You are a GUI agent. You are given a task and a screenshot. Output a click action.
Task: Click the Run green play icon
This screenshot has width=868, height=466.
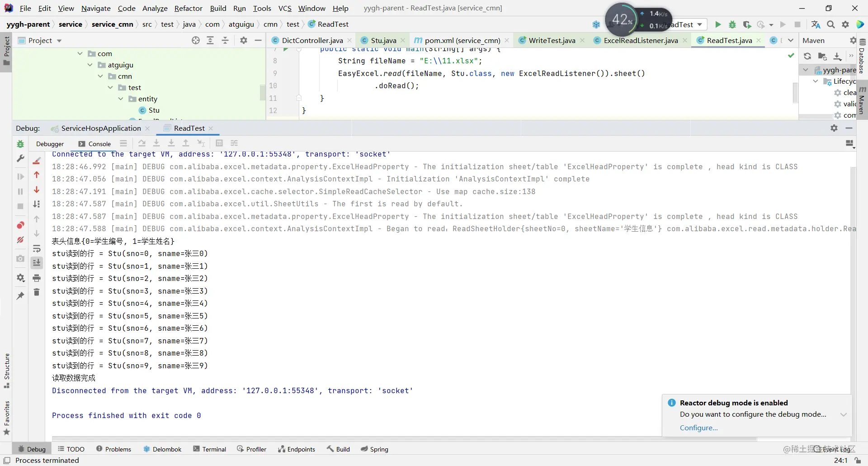coord(718,24)
